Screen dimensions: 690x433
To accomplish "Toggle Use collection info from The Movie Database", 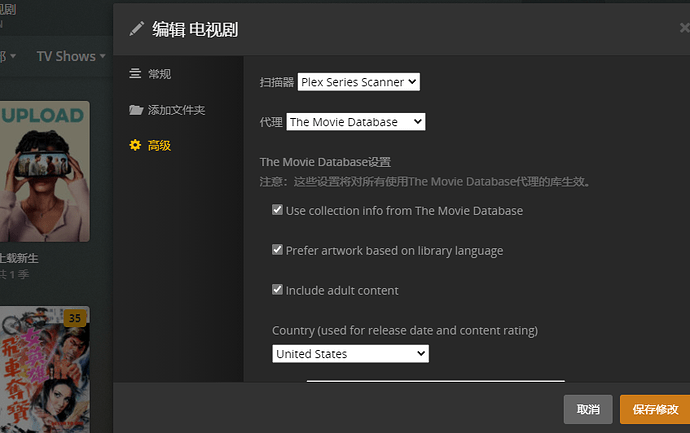I will click(x=277, y=211).
